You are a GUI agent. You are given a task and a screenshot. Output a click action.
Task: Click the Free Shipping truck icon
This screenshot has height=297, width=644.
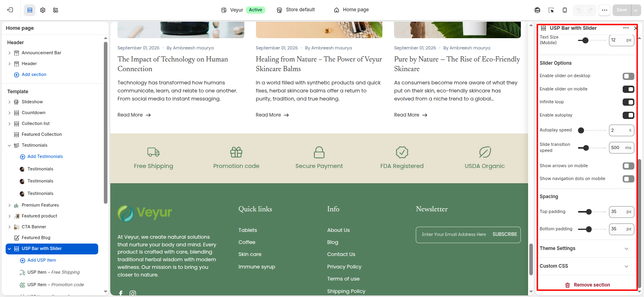[153, 152]
